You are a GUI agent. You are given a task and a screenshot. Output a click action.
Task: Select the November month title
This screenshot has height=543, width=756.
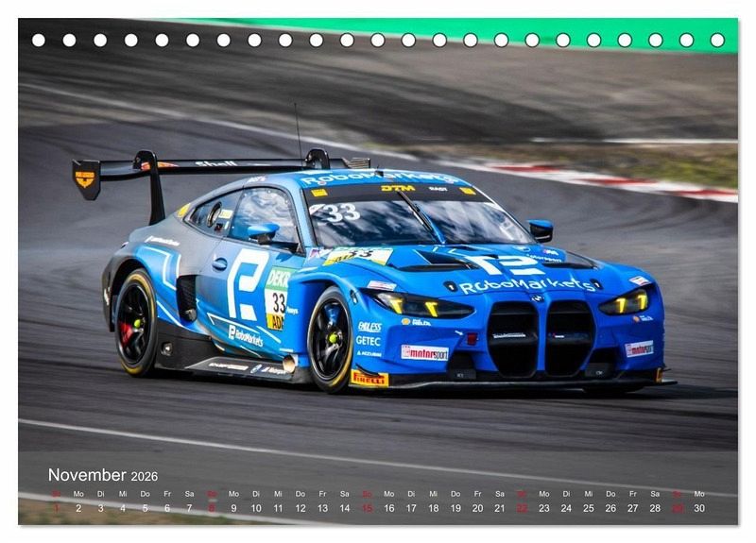click(x=87, y=475)
